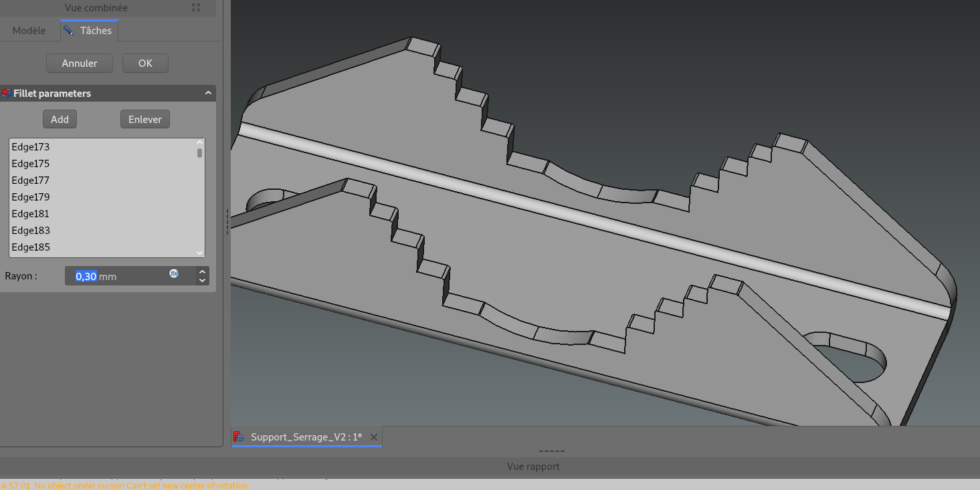Image resolution: width=980 pixels, height=490 pixels.
Task: Select Edge173 in the edge list
Action: click(31, 147)
